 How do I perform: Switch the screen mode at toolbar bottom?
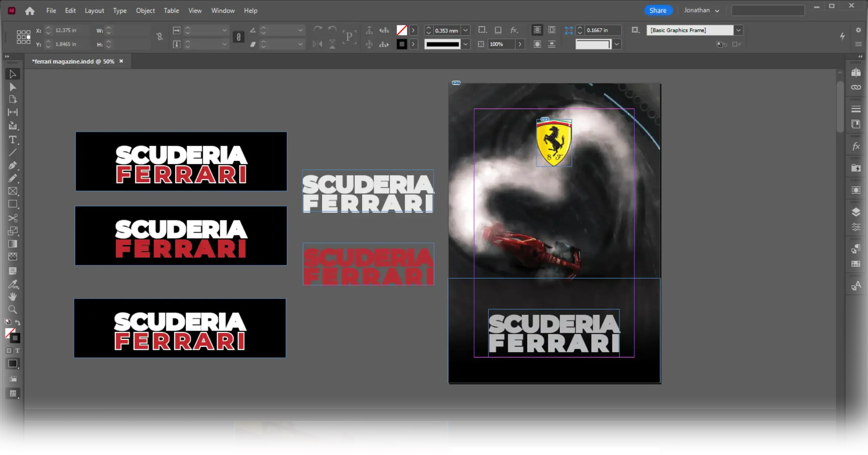pos(13,394)
